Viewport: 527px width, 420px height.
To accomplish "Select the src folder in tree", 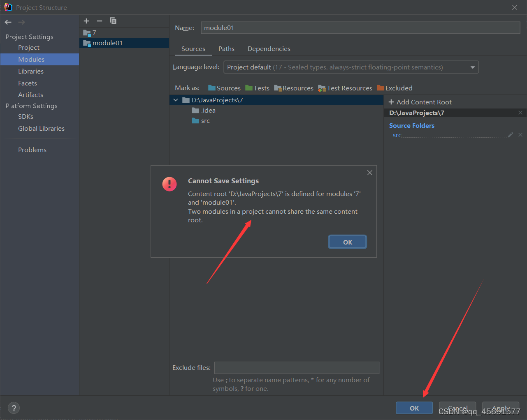I will 201,120.
